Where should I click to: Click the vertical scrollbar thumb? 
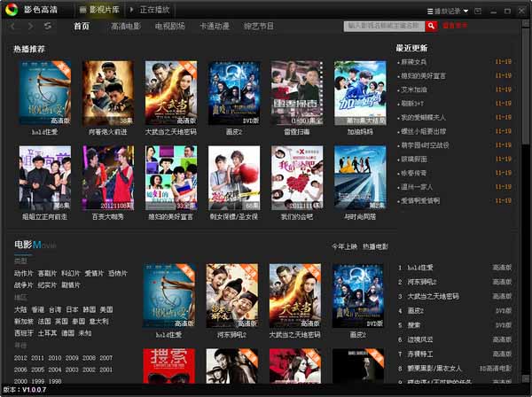coord(525,87)
